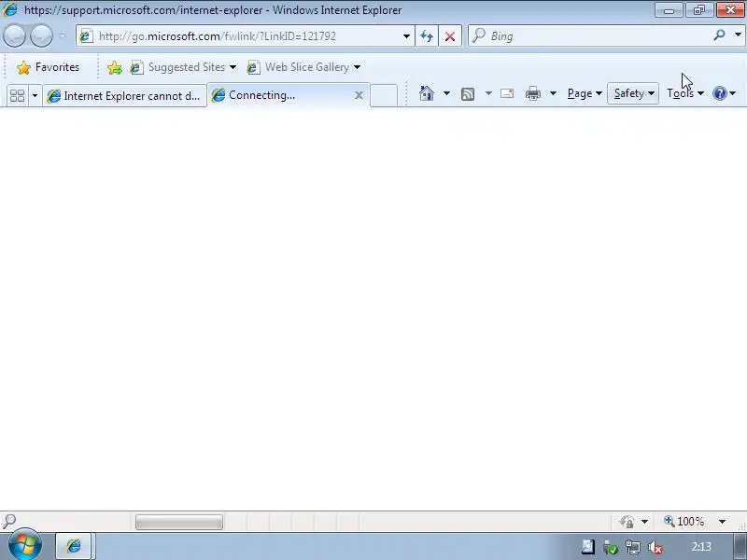Screen dimensions: 747x560
Task: Click the Help question mark icon
Action: click(x=719, y=93)
